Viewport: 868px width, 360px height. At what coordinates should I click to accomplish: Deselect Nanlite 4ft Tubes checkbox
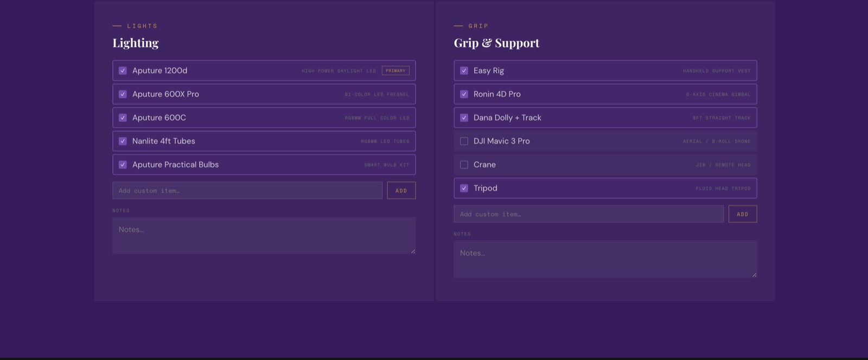(x=123, y=141)
